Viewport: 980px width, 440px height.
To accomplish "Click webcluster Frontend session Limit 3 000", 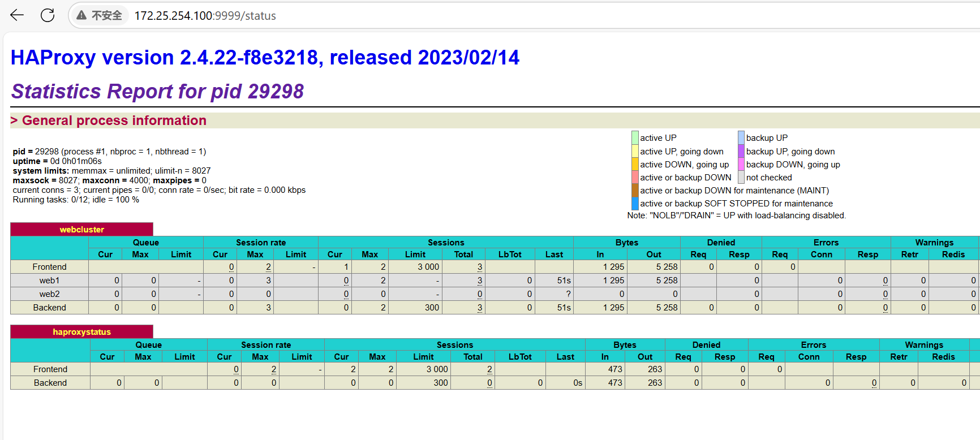I will (428, 266).
